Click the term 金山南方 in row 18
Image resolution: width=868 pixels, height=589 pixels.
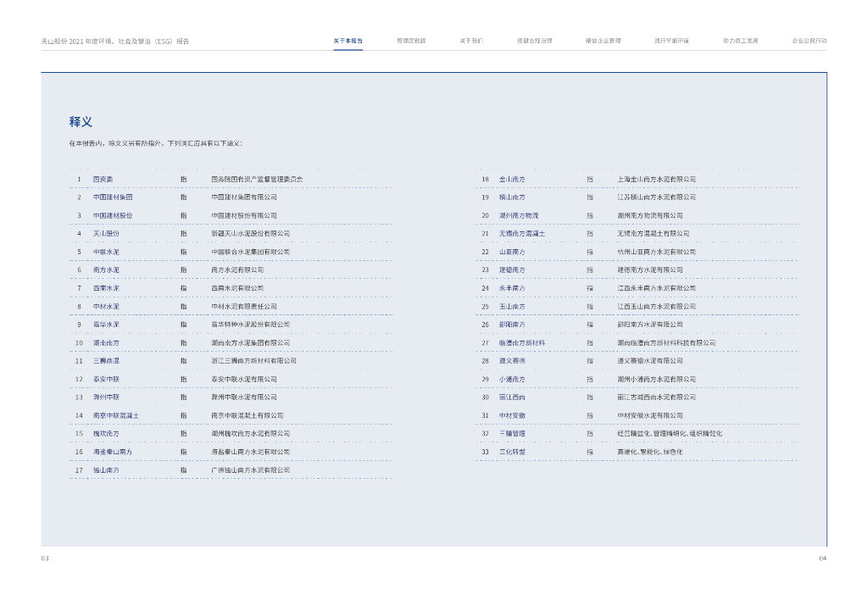point(511,179)
